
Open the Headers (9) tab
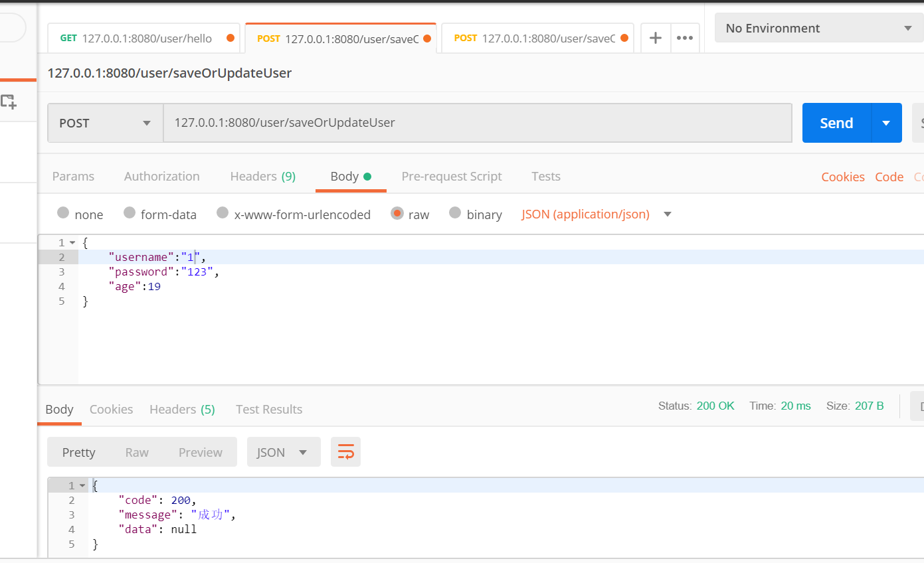262,176
